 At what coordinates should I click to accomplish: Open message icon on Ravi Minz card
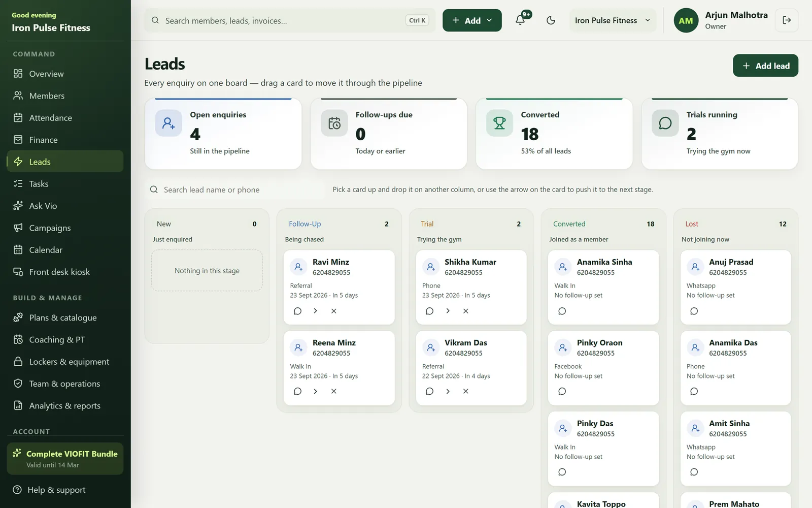coord(297,311)
